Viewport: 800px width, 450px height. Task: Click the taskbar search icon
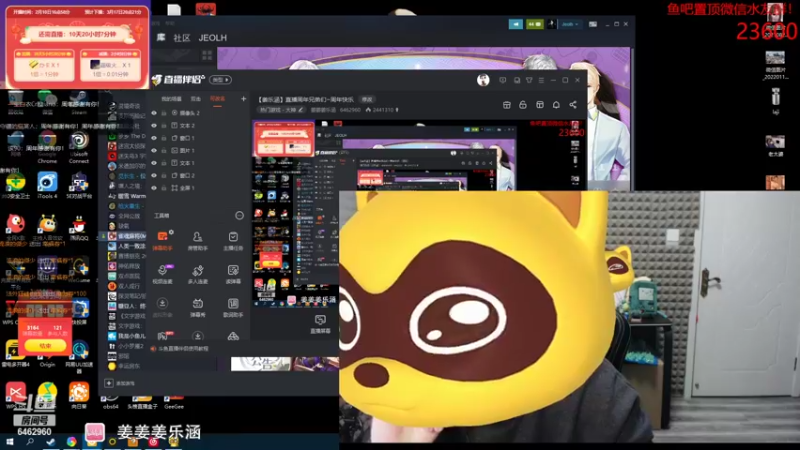tap(30, 442)
